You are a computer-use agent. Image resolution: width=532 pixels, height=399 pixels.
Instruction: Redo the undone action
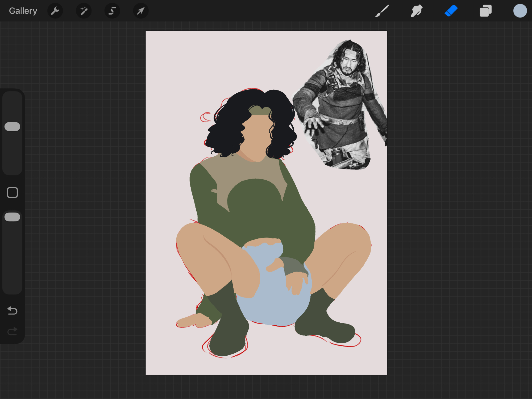tap(13, 331)
